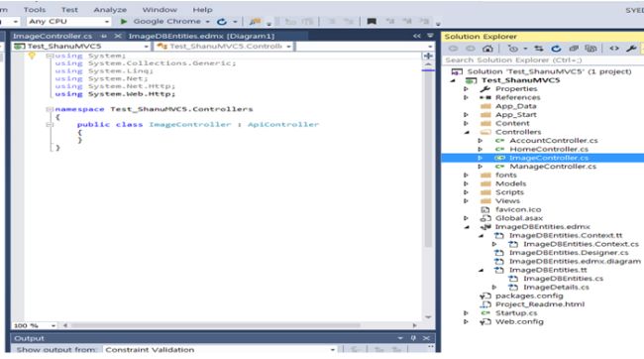The width and height of the screenshot is (644, 359).
Task: Select HomeController.cs file
Action: [x=549, y=150]
